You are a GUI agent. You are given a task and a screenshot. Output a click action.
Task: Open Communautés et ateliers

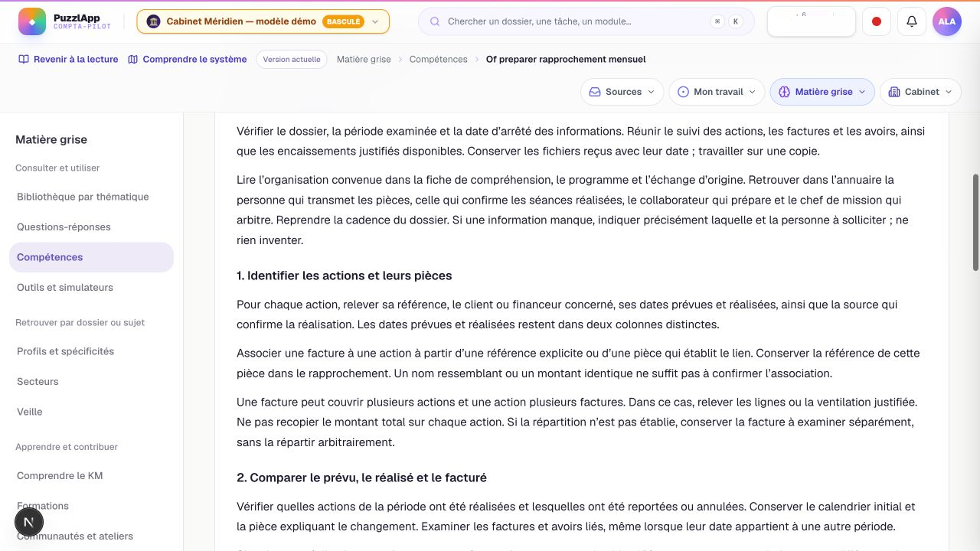pos(91,536)
